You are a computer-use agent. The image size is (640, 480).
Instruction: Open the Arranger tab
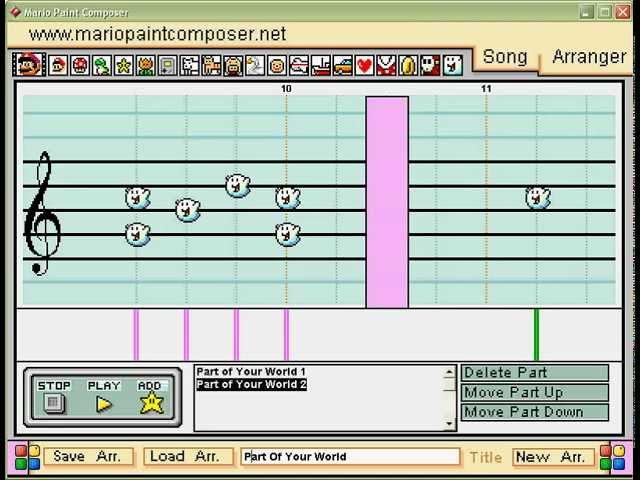tap(589, 57)
